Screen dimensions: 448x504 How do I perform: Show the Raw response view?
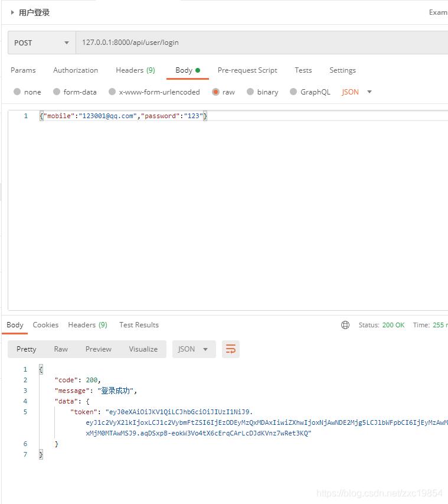(x=61, y=349)
